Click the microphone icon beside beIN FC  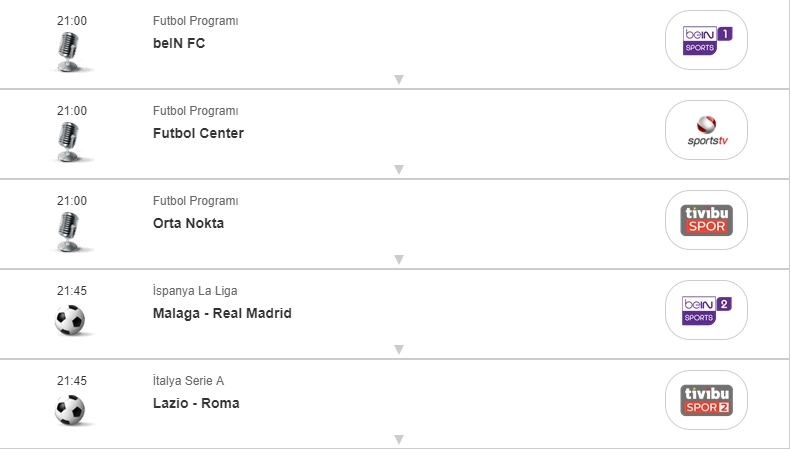(x=70, y=52)
